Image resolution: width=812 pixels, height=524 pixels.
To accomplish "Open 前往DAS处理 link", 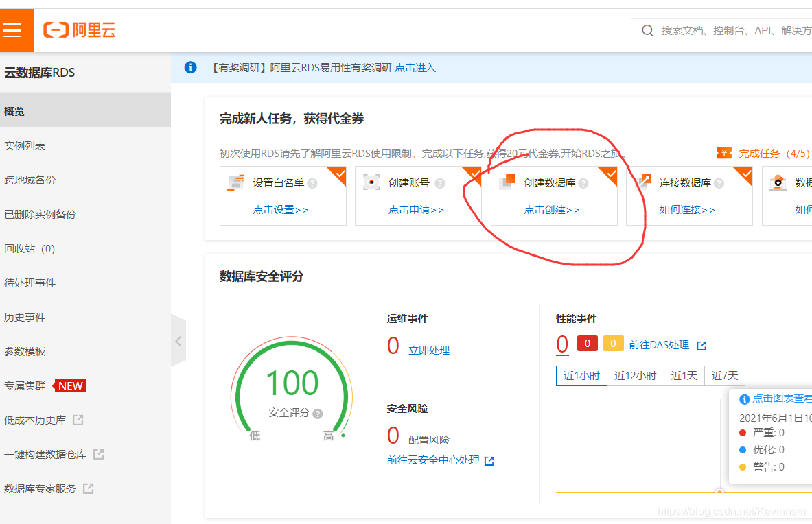I will (x=659, y=345).
